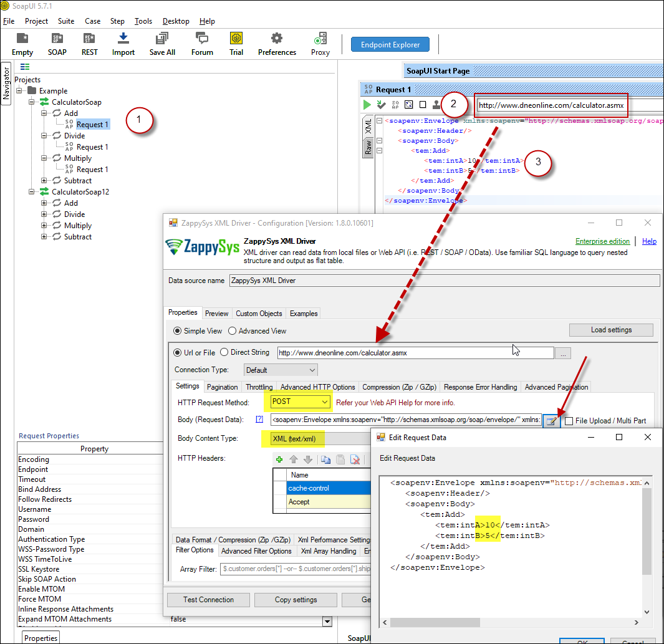Collapse the Example project tree node
This screenshot has height=644, width=664.
pos(19,90)
